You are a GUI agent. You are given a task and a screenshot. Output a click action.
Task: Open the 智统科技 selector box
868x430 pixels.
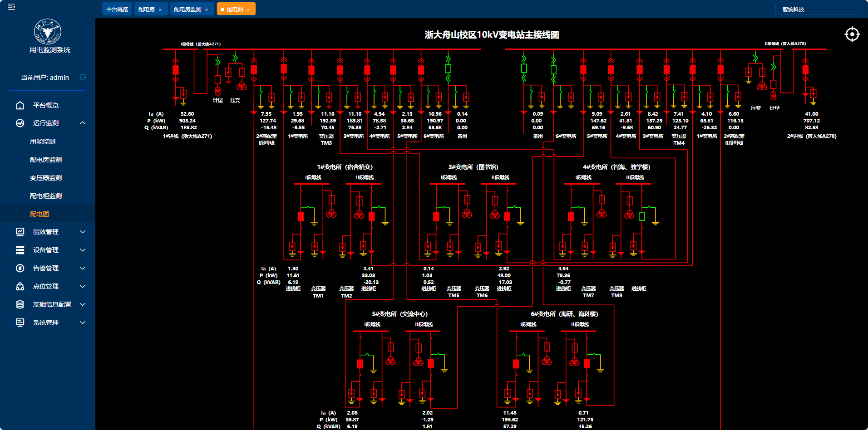click(816, 9)
